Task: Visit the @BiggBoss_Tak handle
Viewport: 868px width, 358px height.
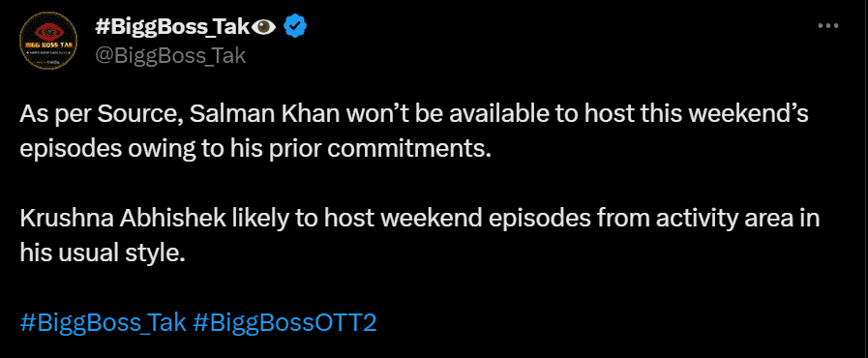Action: (170, 55)
